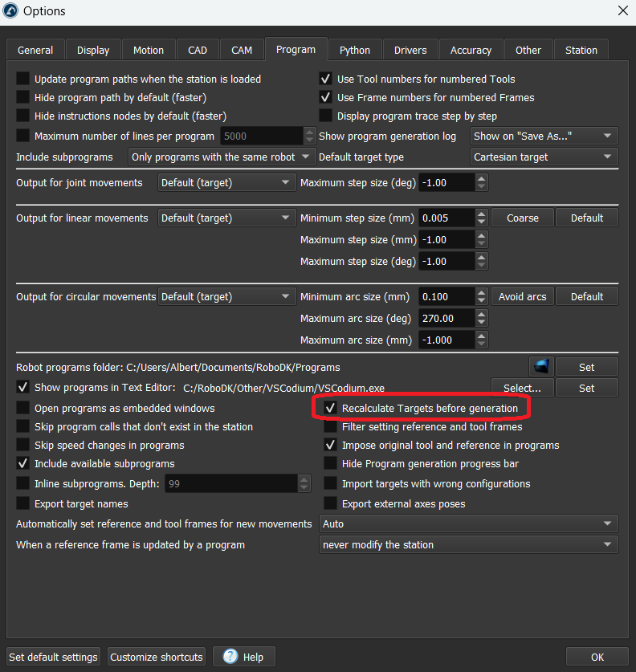This screenshot has height=672, width=636.
Task: Click the RoboDK logo in title bar
Action: point(10,11)
